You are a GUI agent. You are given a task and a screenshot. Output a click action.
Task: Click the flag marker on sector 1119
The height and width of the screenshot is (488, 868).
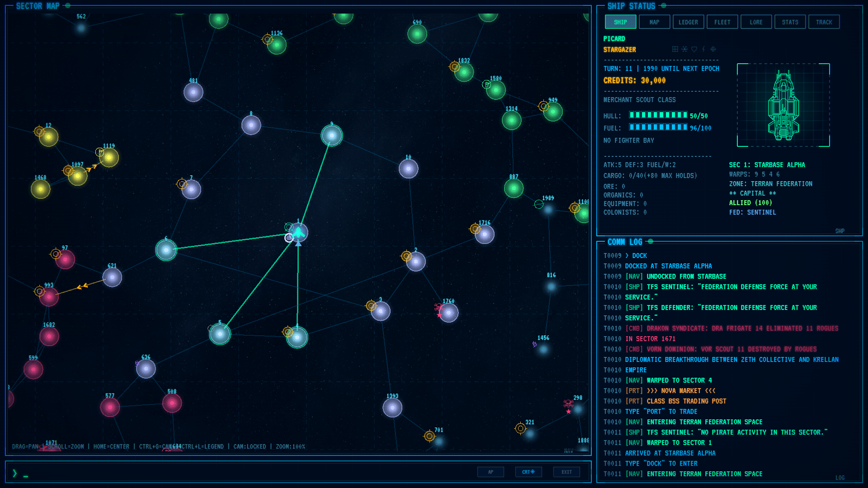[99, 152]
